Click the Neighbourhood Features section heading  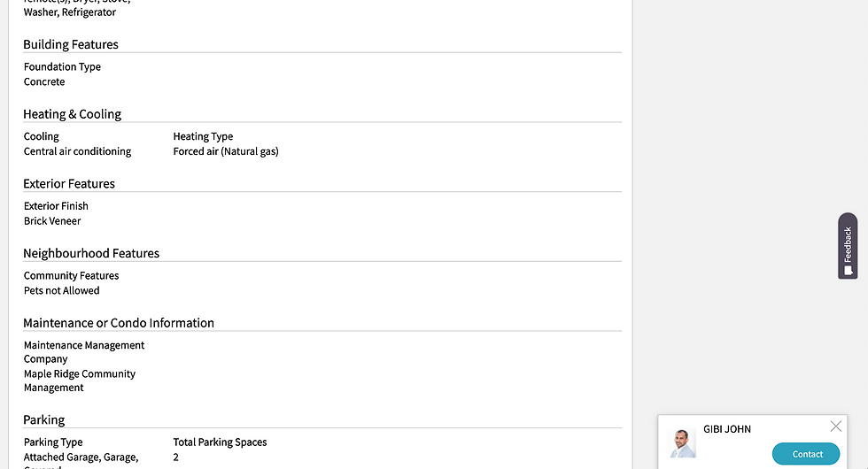pos(91,253)
